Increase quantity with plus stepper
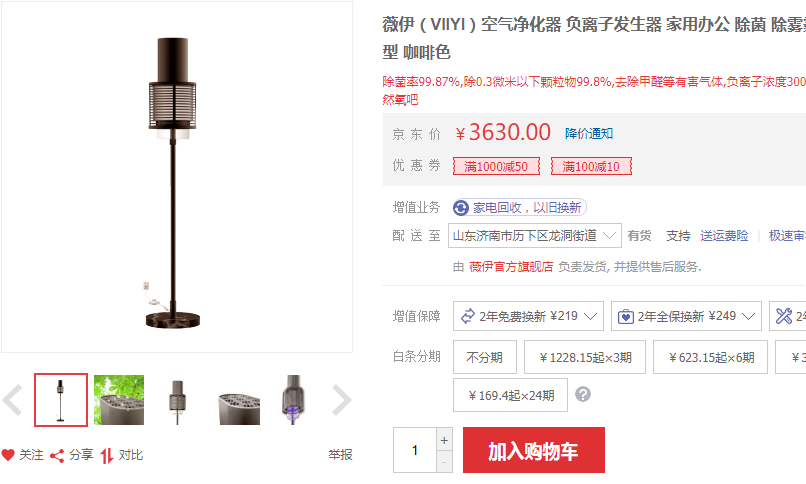 coord(444,440)
